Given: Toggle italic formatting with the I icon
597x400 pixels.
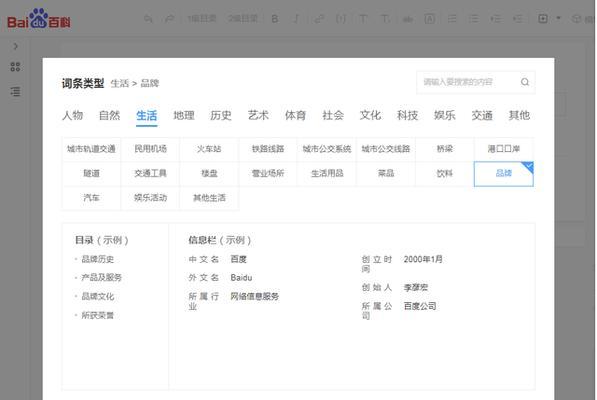Looking at the screenshot, I should (296, 19).
